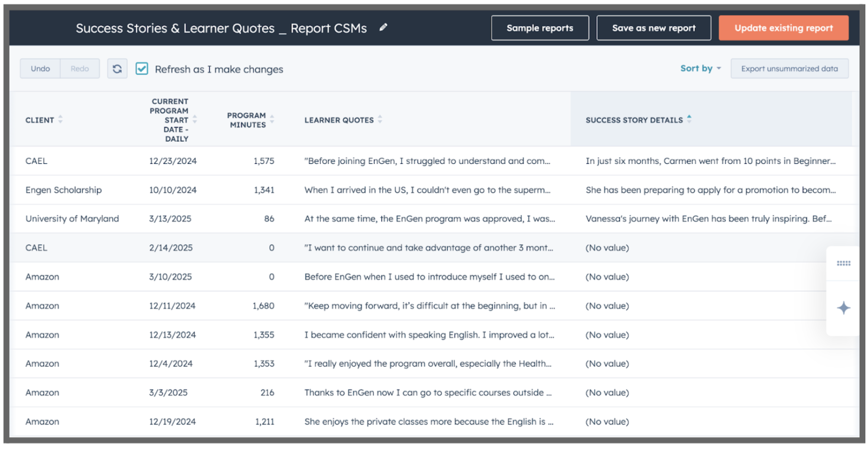This screenshot has height=450, width=868.
Task: Open quote 'Keep moving forward'
Action: (x=430, y=306)
